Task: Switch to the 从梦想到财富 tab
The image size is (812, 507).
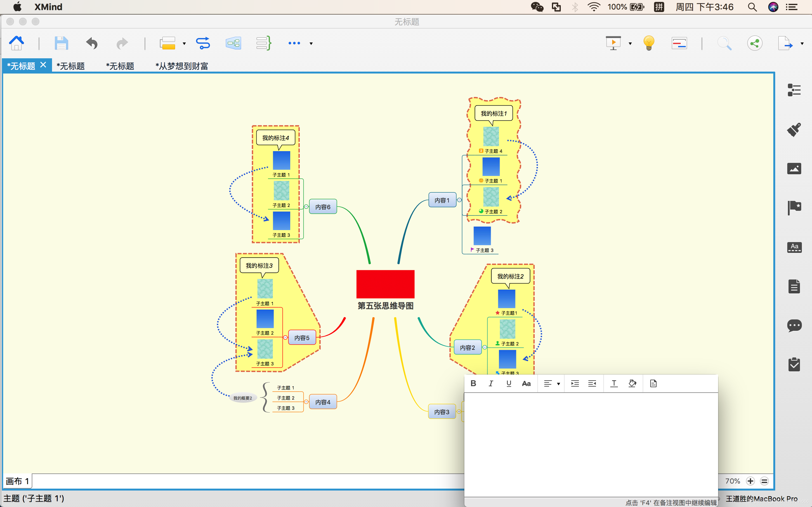Action: 181,66
